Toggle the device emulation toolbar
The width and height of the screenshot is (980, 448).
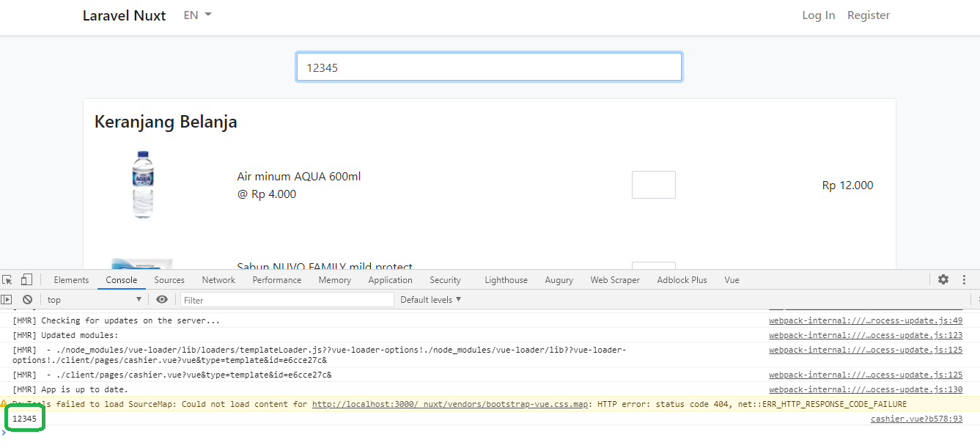[26, 279]
